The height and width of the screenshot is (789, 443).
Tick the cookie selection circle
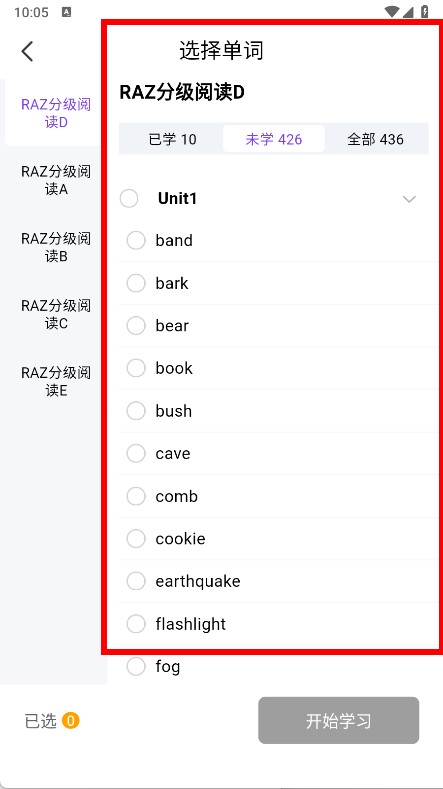(x=136, y=539)
